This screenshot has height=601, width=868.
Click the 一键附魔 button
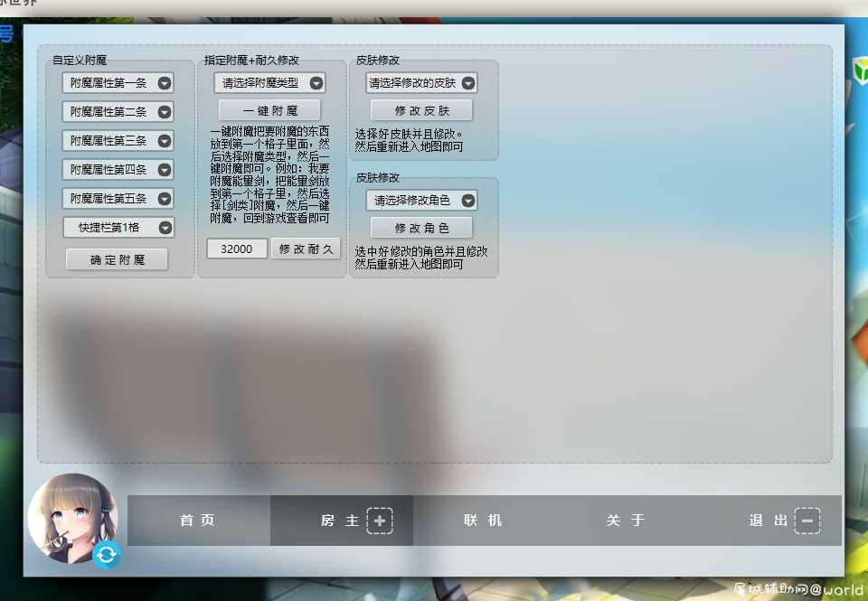pos(269,110)
